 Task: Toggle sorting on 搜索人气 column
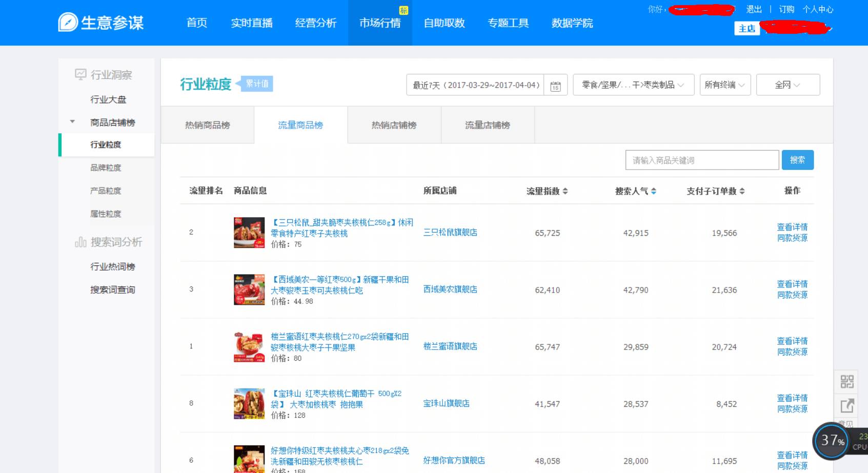[x=654, y=191]
